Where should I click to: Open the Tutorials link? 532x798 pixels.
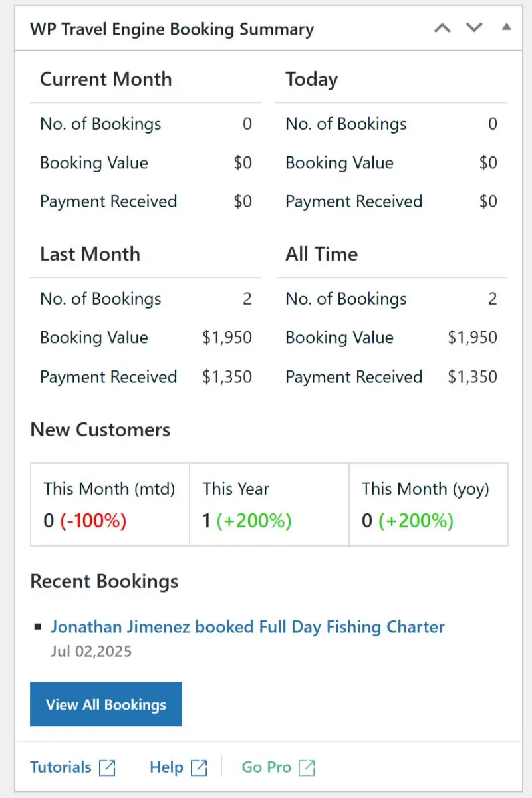(61, 767)
